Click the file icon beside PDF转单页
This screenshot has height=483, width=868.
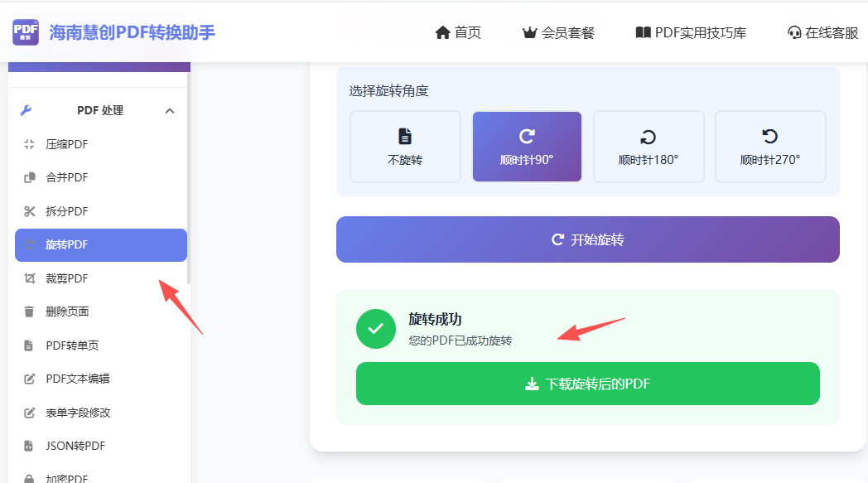[29, 345]
